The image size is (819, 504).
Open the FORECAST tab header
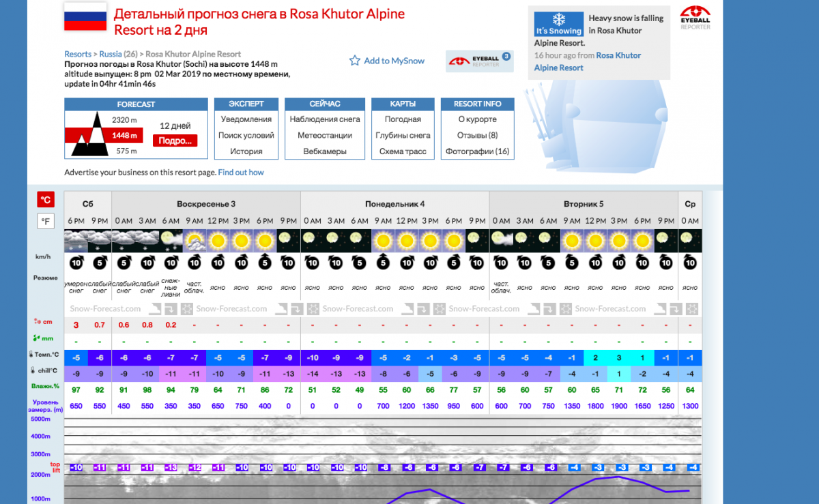click(x=136, y=104)
